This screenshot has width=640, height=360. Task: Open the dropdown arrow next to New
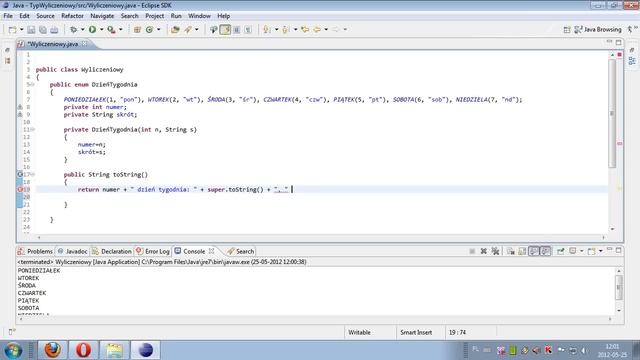22,30
